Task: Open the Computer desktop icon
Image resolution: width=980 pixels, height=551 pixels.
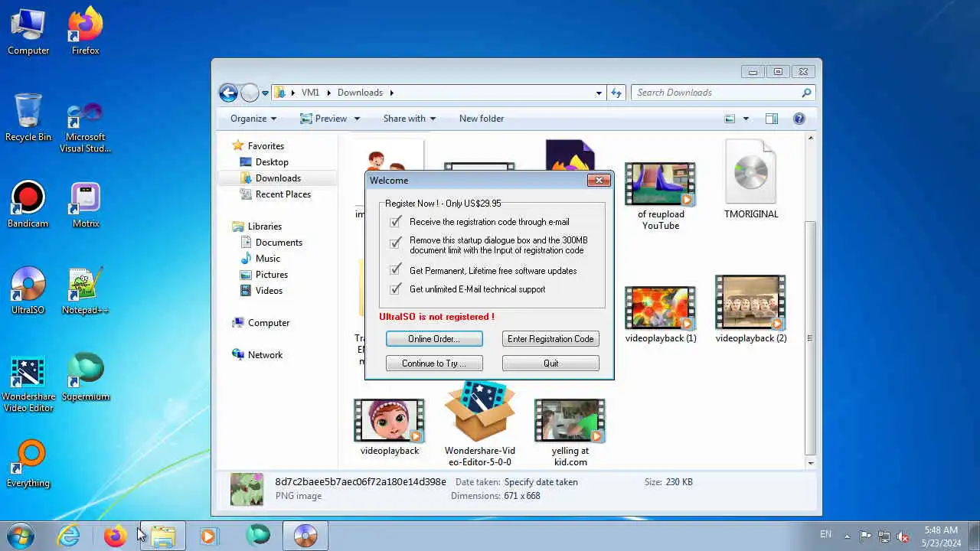Action: click(x=28, y=31)
